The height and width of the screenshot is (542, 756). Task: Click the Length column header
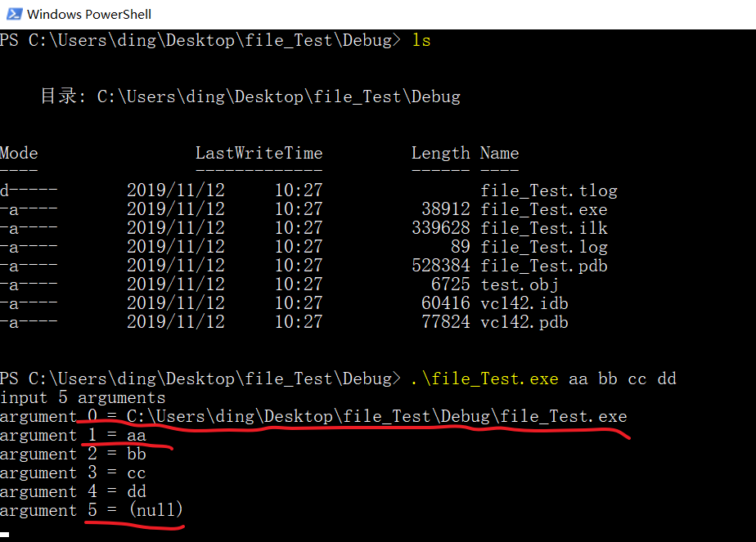click(x=441, y=152)
